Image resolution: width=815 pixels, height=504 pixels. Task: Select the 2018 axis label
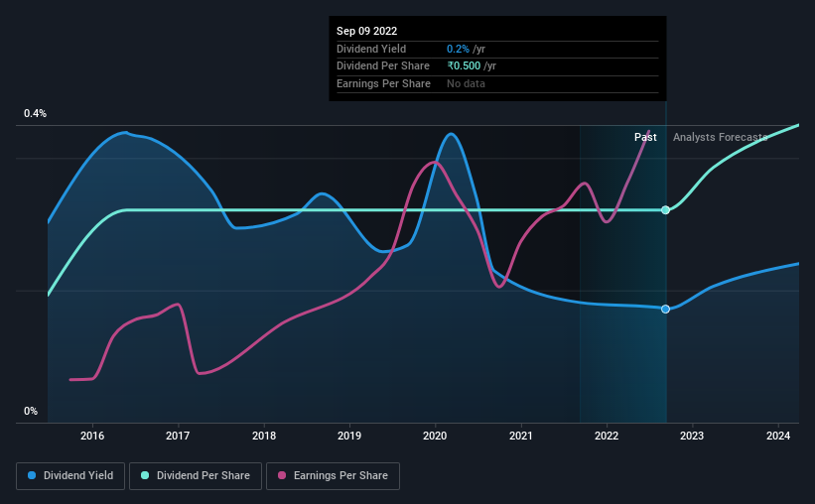point(264,436)
